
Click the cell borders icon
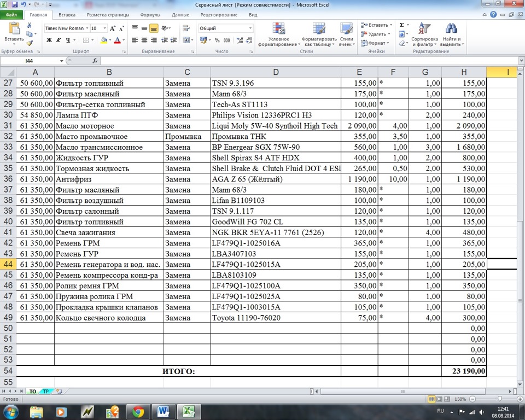tap(86, 40)
